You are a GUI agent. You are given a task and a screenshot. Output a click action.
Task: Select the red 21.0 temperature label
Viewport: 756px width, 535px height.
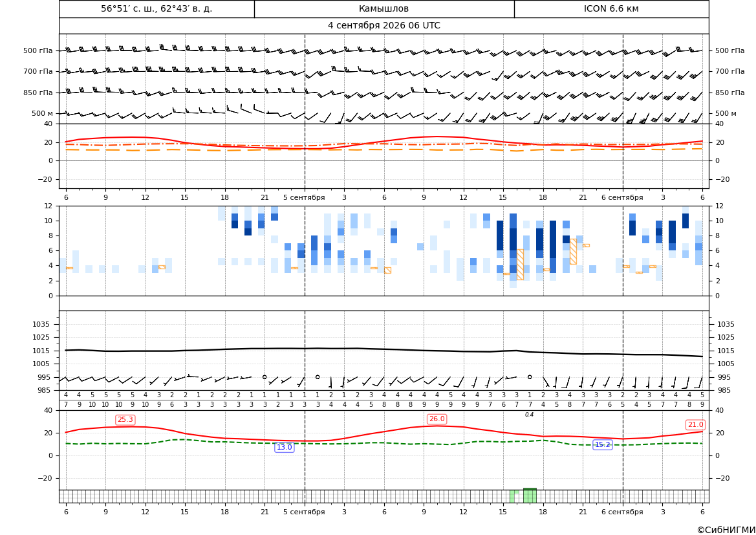point(695,424)
